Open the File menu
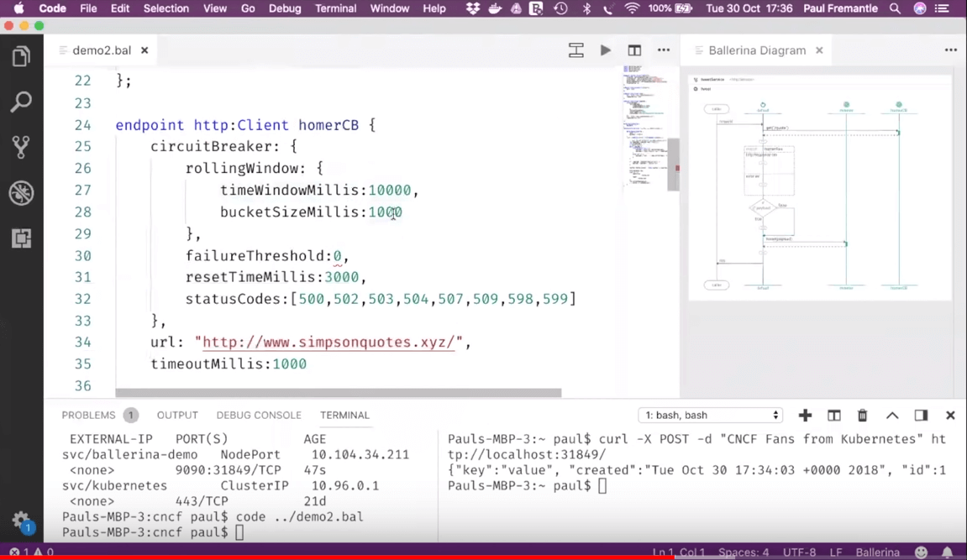 coord(88,8)
